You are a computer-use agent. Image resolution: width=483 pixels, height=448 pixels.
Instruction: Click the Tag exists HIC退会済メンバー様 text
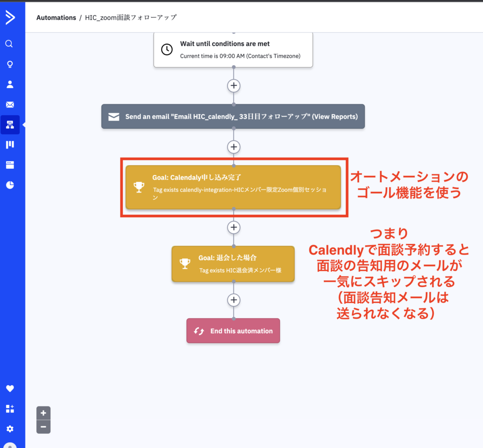tap(240, 270)
